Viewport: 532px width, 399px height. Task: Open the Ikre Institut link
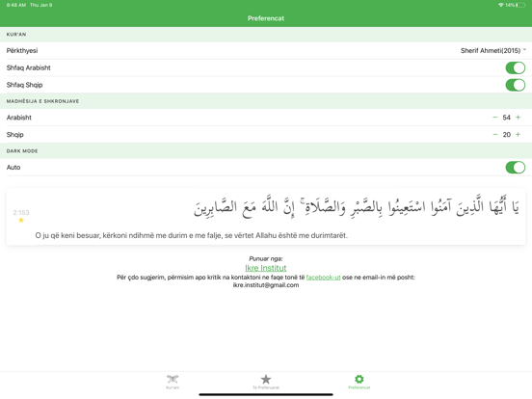(x=266, y=268)
